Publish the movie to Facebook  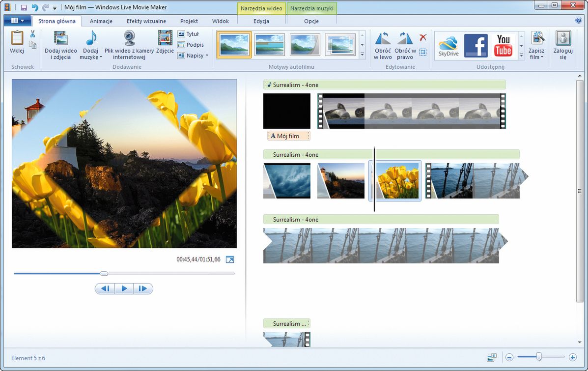point(476,45)
